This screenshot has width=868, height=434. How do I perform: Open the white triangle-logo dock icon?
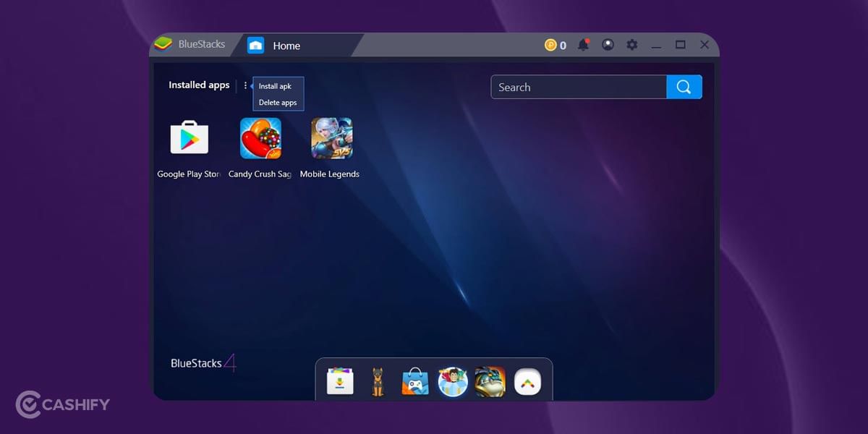point(527,381)
